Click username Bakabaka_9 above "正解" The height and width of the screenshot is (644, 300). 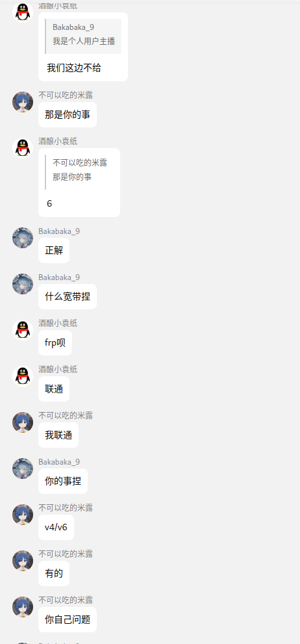tap(59, 231)
